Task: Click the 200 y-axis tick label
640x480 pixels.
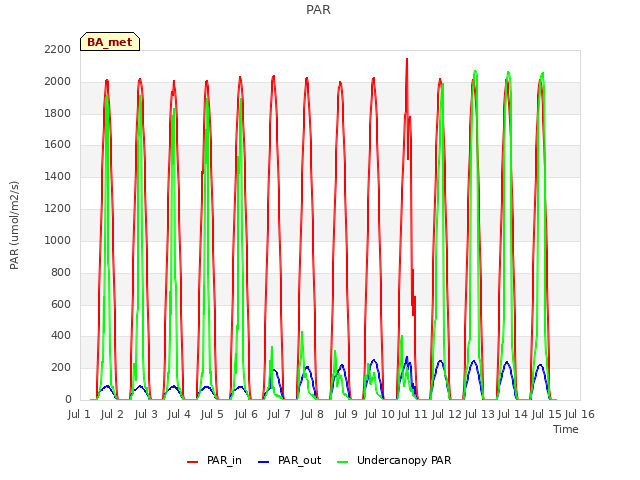Action: point(61,368)
